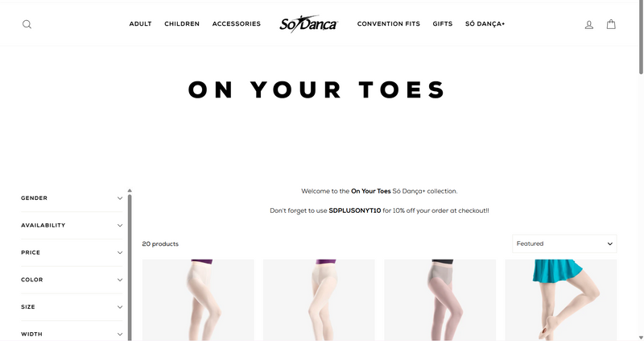Open Convention Fits section
This screenshot has height=341, width=644.
[x=389, y=24]
